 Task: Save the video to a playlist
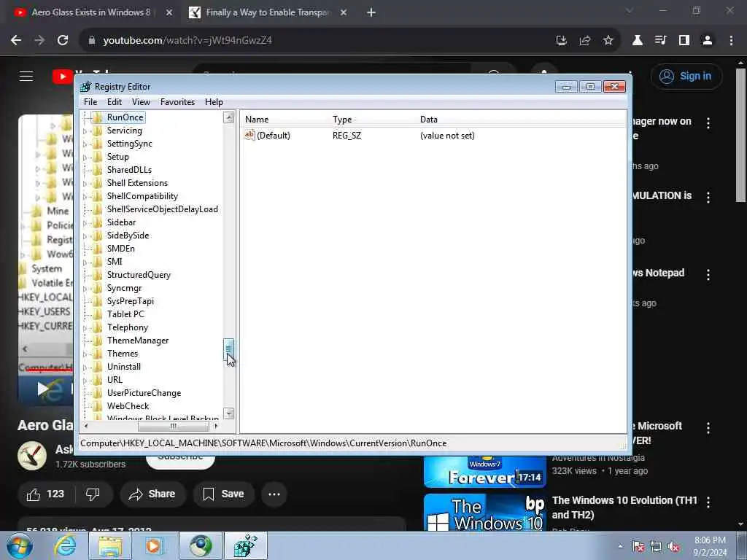click(223, 494)
